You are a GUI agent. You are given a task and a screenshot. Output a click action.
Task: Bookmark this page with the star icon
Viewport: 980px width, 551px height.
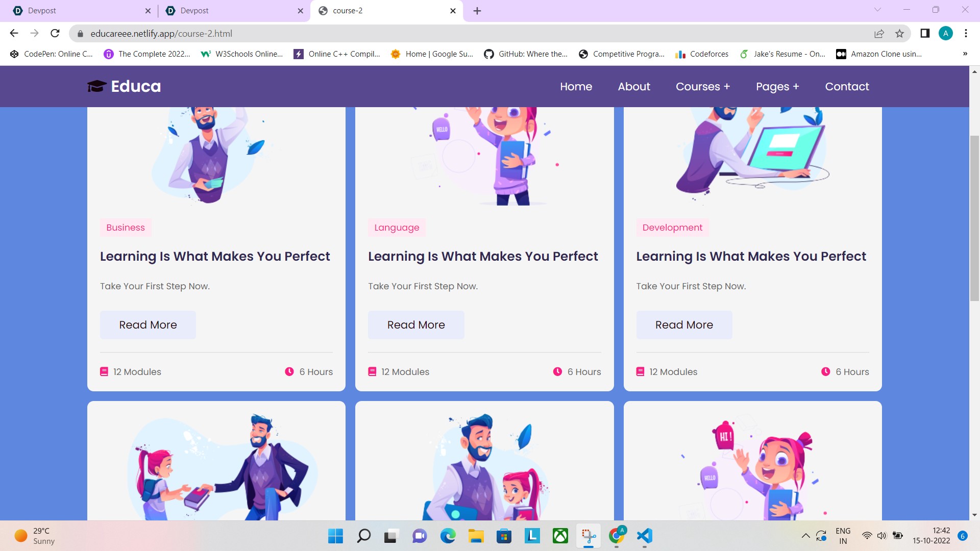pos(899,34)
